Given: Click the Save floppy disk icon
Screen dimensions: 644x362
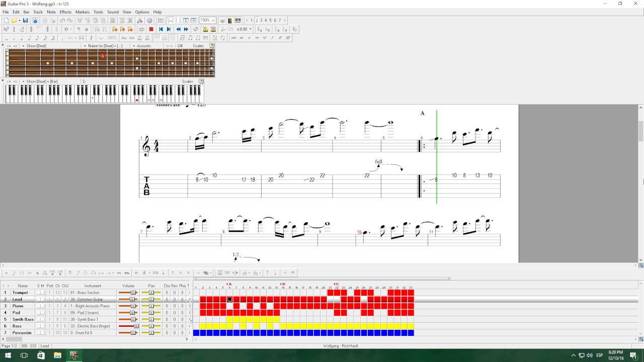Looking at the screenshot, I should pyautogui.click(x=26, y=21).
